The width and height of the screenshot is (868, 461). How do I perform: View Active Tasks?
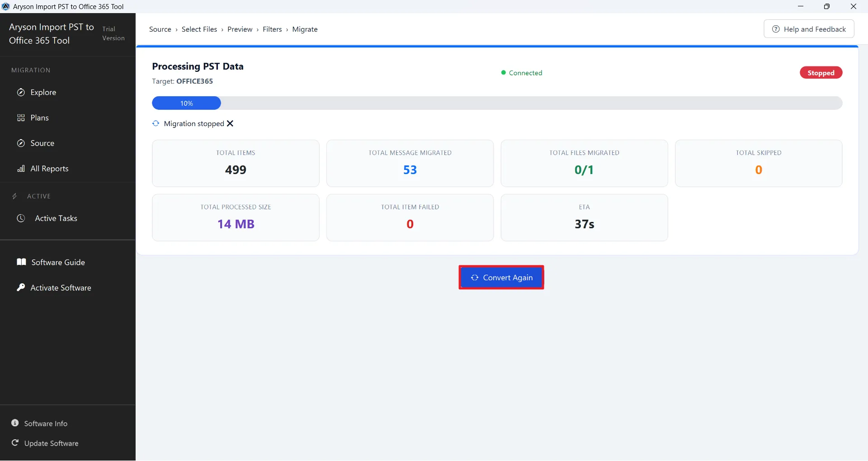coord(56,218)
